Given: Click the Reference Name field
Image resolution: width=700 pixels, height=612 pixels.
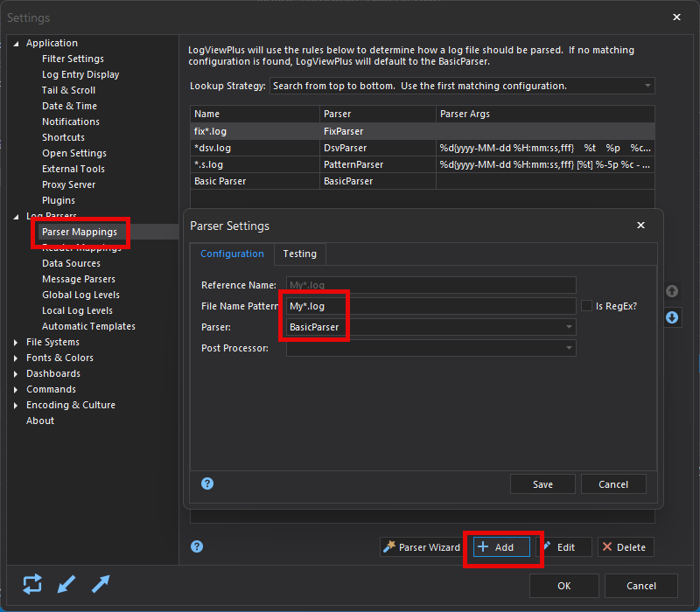Looking at the screenshot, I should tap(430, 285).
